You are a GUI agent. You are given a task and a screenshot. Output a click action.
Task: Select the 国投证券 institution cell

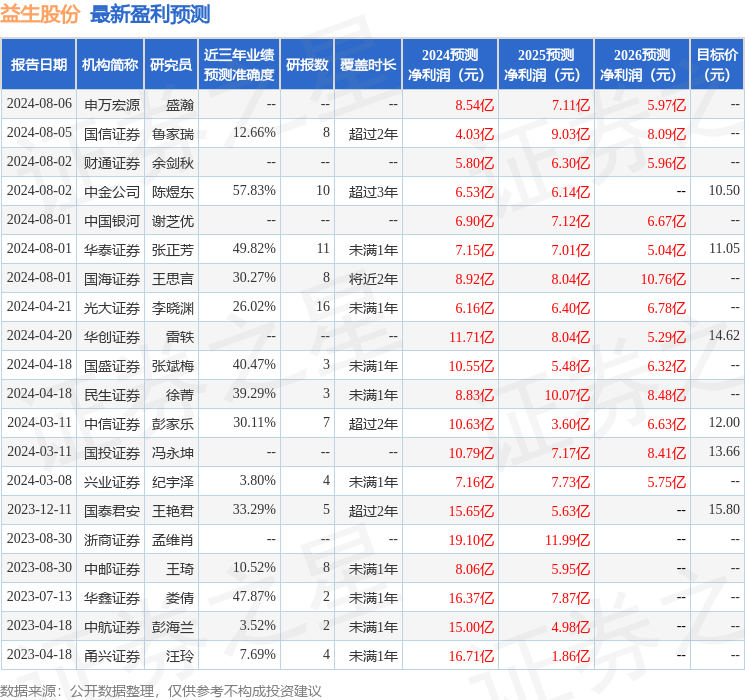point(112,453)
